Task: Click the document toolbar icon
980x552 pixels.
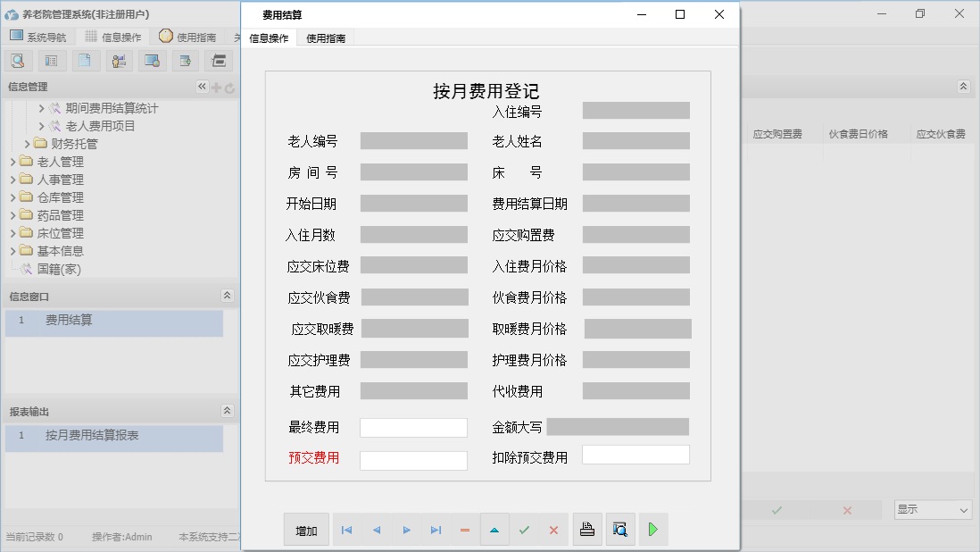Action: pos(85,60)
